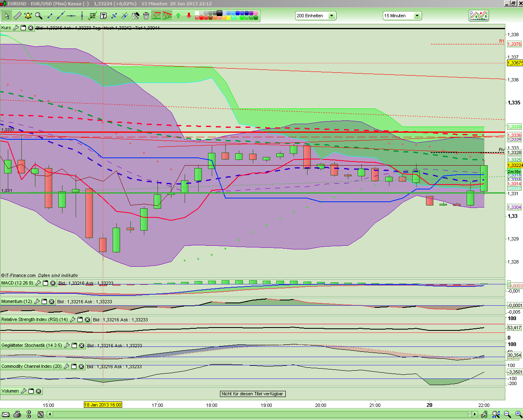Screen dimensions: 523x420
Task: Maximize the Geglätteter Stochastik panel
Action: coord(74,346)
